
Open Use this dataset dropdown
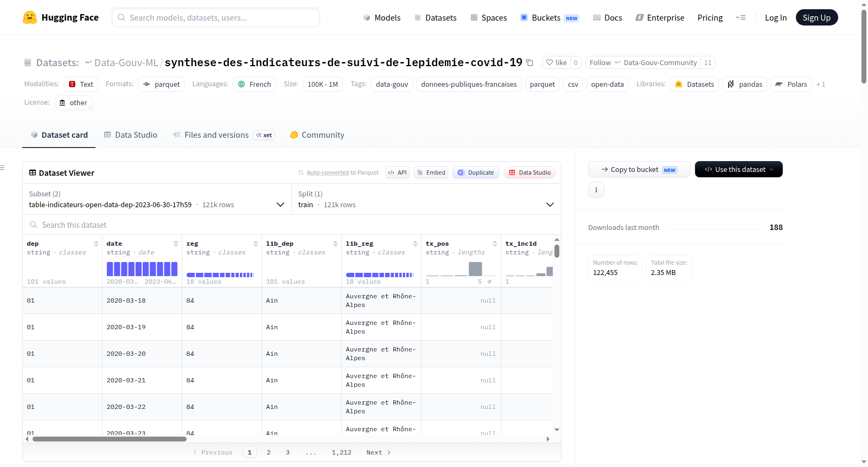(x=739, y=169)
